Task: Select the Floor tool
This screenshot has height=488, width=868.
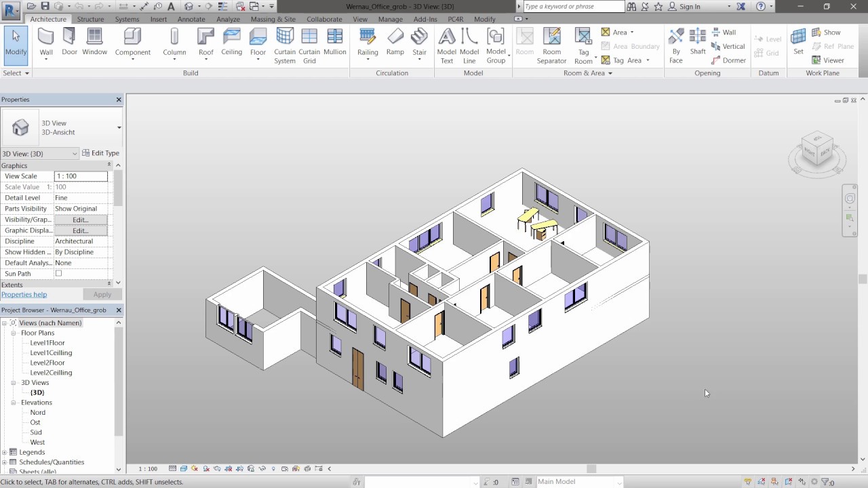Action: [x=258, y=43]
